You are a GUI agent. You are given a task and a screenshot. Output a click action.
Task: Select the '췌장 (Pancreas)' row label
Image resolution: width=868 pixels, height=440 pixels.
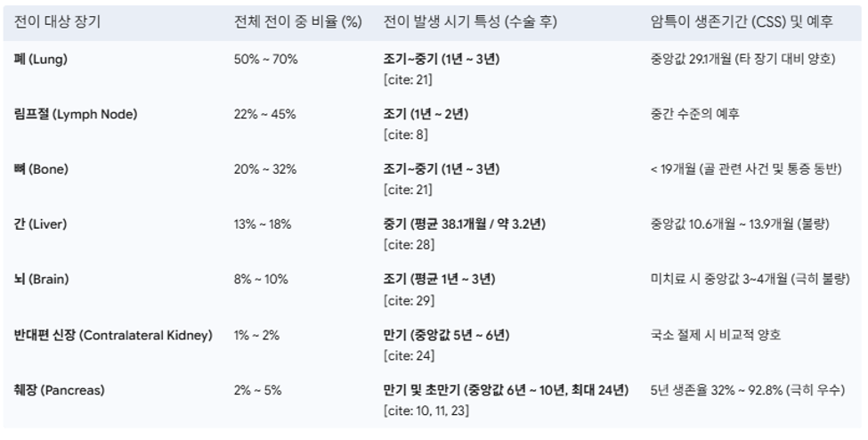tap(59, 390)
